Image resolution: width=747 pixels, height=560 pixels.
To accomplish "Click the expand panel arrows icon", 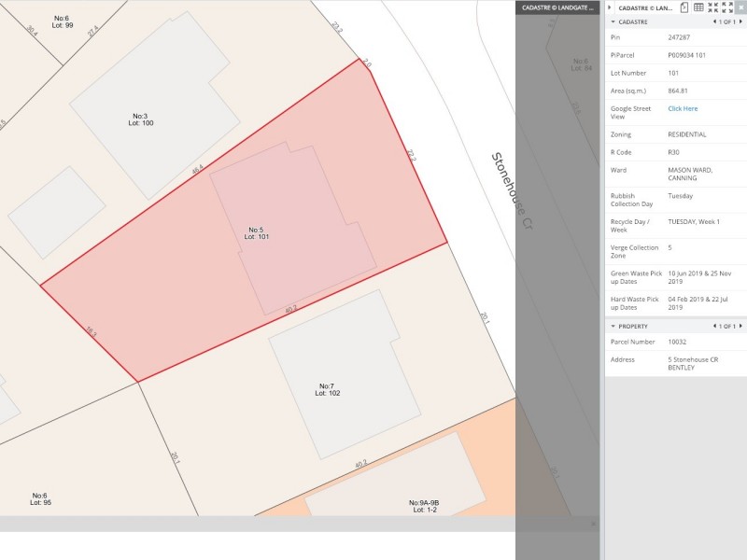I will (x=727, y=7).
